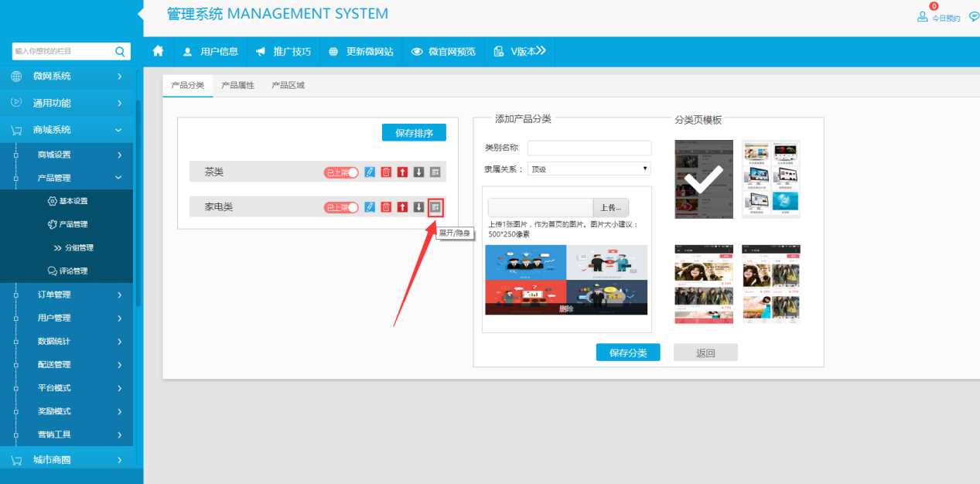Click the 上传... file upload button
This screenshot has height=484, width=980.
(610, 207)
